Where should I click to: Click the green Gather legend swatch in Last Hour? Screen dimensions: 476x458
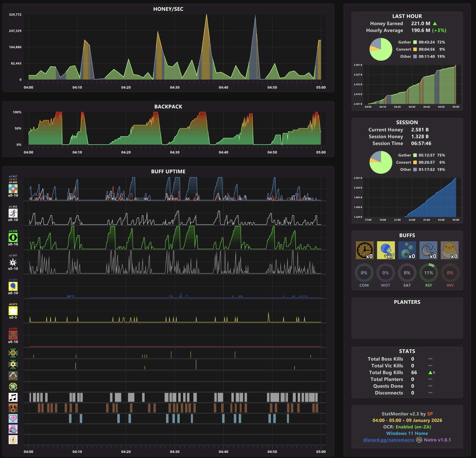point(415,42)
